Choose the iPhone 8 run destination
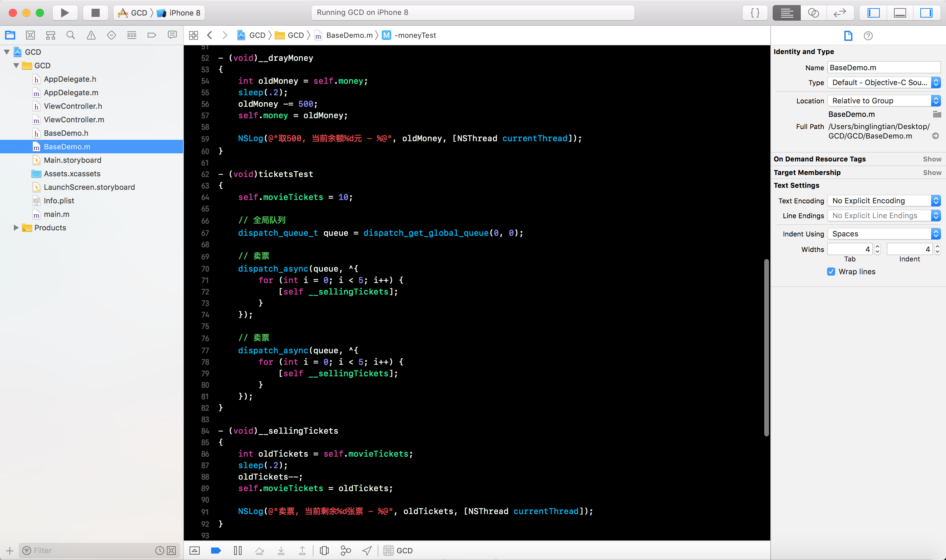The width and height of the screenshot is (946, 560). click(x=179, y=13)
